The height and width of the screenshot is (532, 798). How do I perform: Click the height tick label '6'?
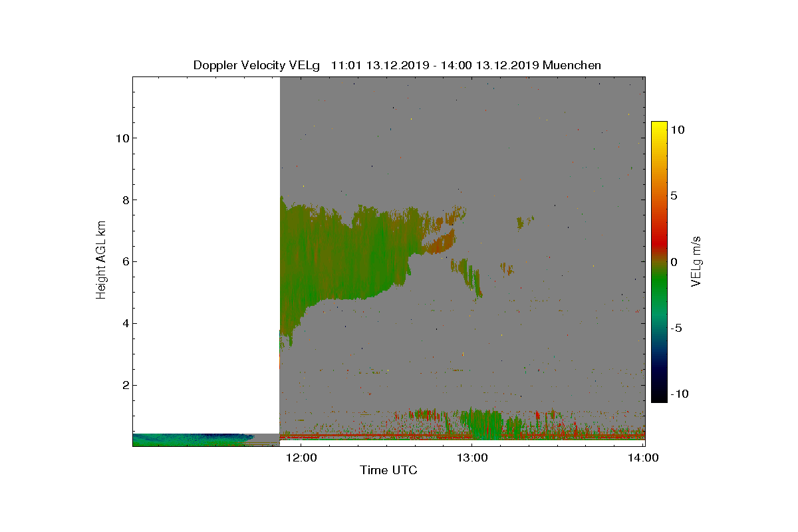pyautogui.click(x=124, y=261)
